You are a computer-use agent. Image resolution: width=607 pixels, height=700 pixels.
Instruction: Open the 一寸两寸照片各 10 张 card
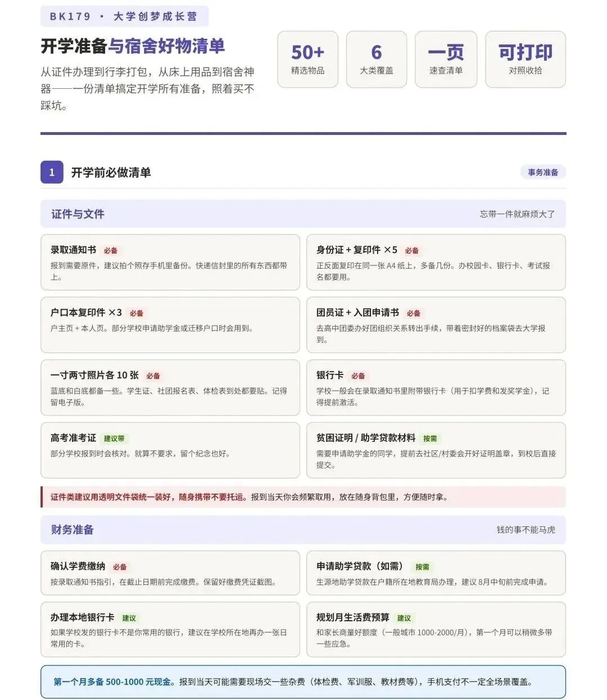170,388
